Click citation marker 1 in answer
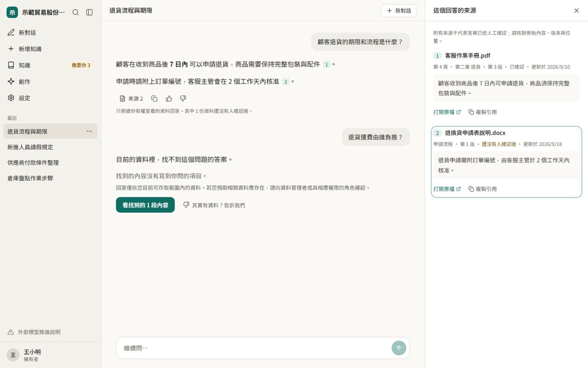588x368 pixels. tap(326, 64)
